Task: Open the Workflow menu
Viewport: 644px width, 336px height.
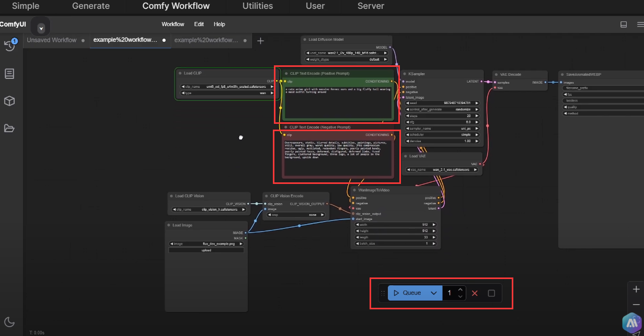Action: point(173,24)
